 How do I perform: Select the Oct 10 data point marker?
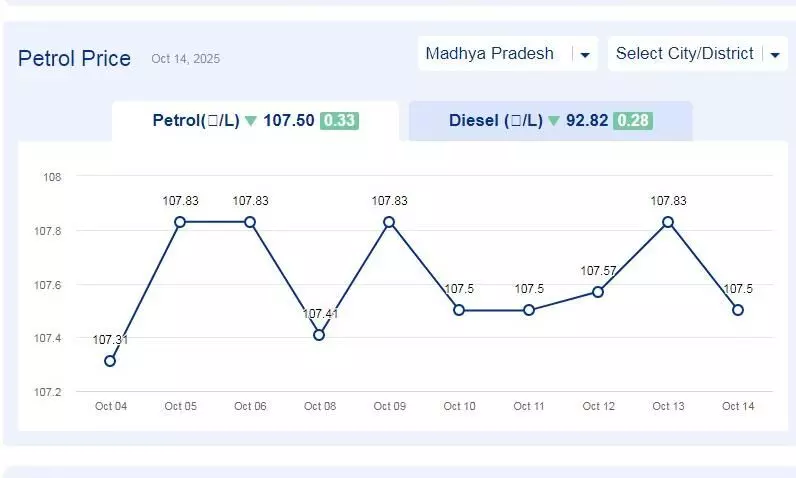[459, 310]
